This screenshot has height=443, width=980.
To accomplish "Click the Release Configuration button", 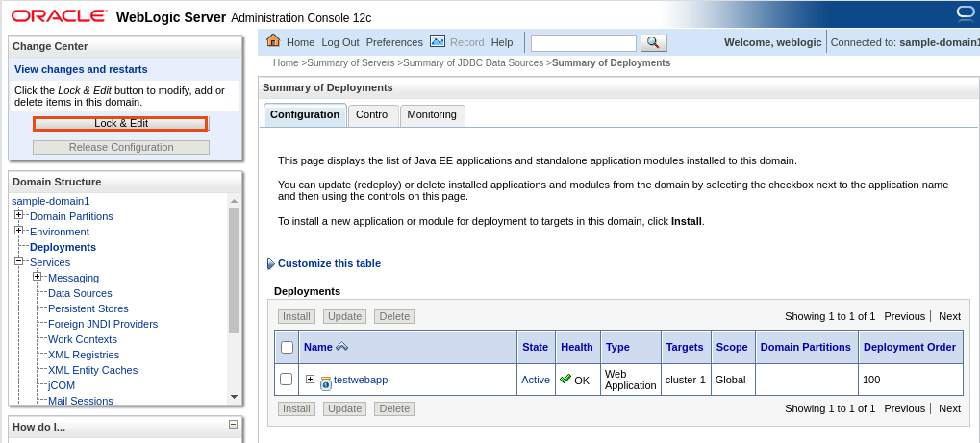I will (121, 147).
